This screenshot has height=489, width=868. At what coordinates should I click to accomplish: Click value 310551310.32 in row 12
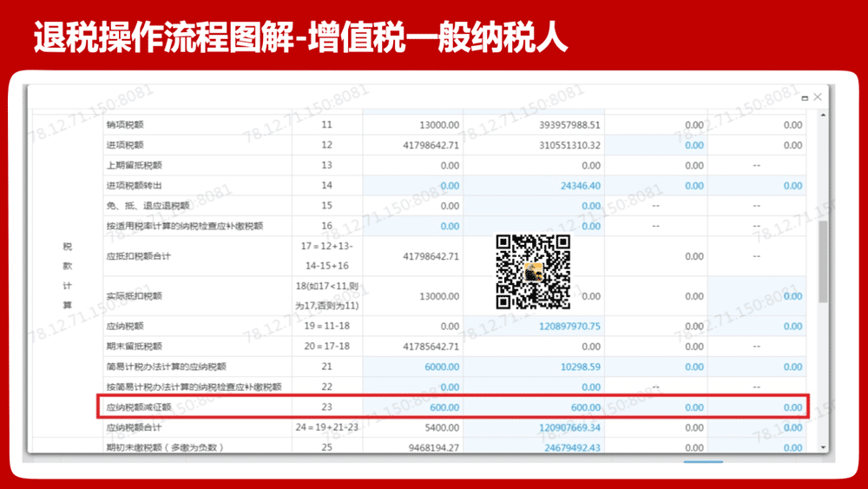(569, 145)
